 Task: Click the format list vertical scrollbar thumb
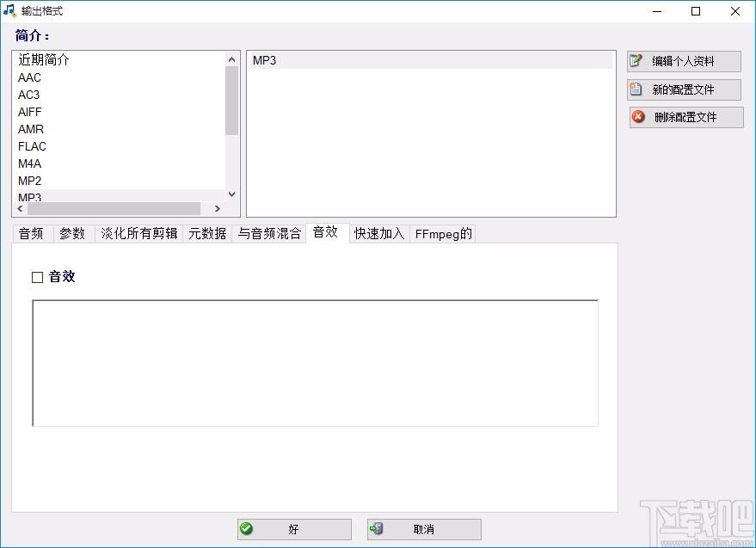232,101
